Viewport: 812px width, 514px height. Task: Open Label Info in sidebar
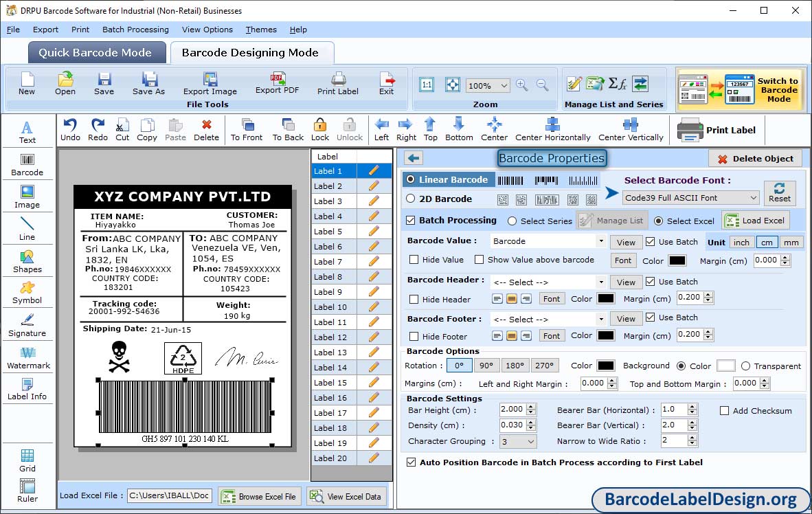pos(27,389)
